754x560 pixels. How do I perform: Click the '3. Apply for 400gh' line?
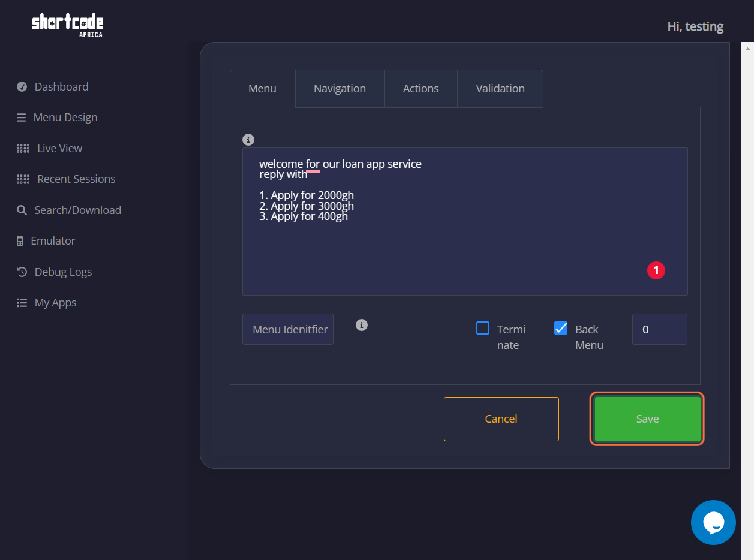click(x=304, y=216)
